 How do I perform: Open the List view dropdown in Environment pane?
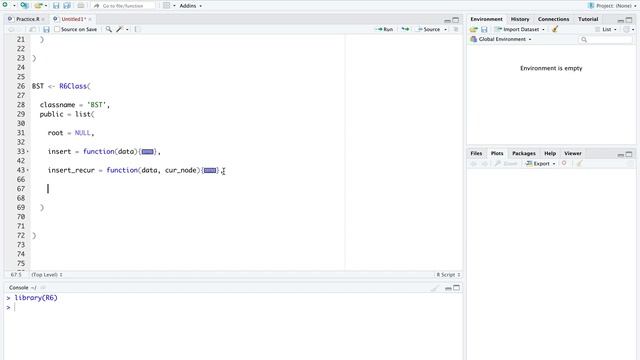[606, 29]
